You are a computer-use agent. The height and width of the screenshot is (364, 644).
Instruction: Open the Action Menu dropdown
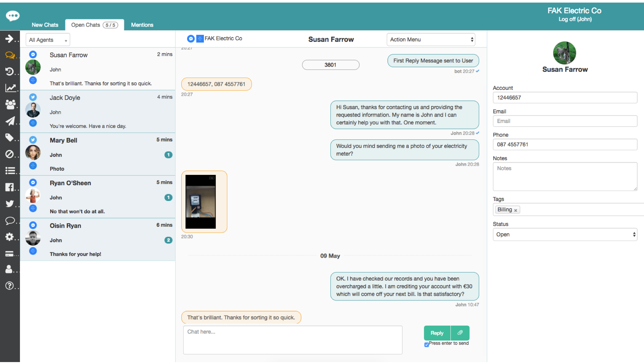(x=431, y=40)
